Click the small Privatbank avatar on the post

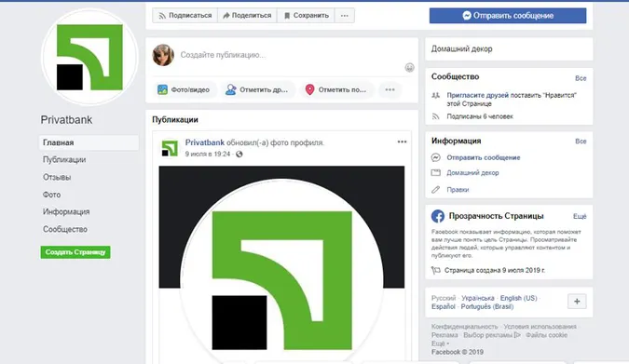coord(170,148)
